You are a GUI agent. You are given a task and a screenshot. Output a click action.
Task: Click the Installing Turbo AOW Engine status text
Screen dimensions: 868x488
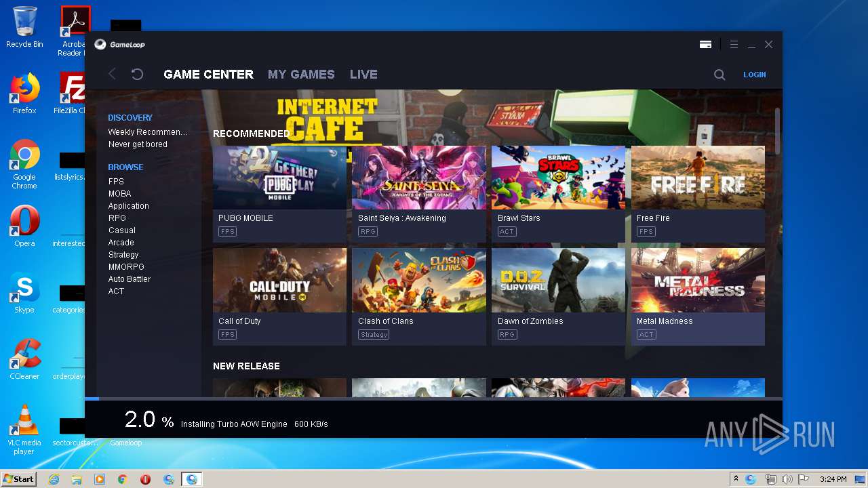234,424
